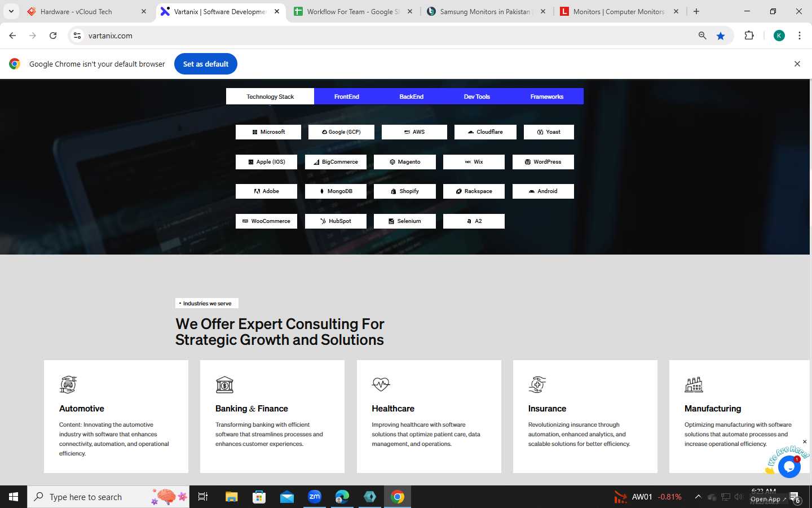Viewport: 812px width, 508px height.
Task: Click the Banking & Finance building icon
Action: coord(224,384)
